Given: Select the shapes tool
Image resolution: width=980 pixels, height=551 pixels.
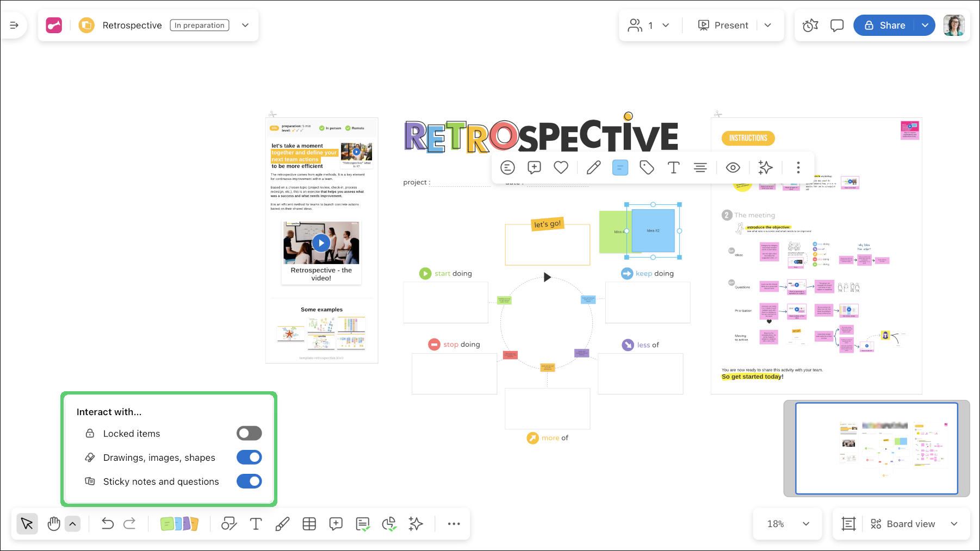Looking at the screenshot, I should [x=229, y=524].
